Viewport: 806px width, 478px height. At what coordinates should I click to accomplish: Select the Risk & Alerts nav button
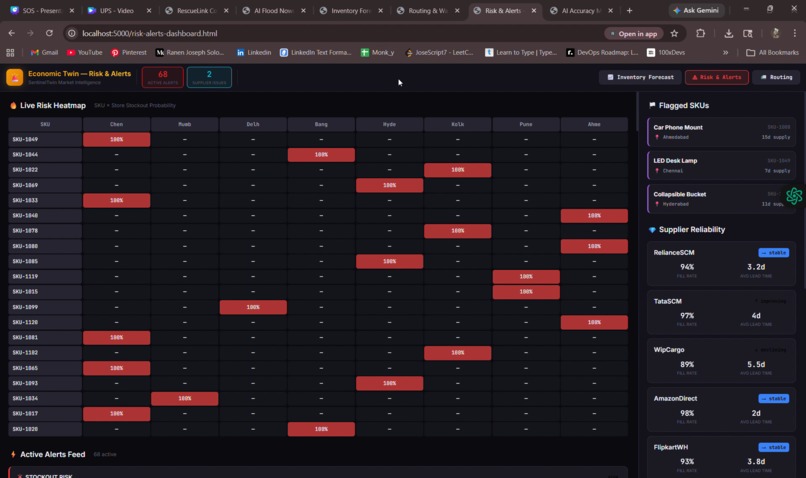pos(717,77)
